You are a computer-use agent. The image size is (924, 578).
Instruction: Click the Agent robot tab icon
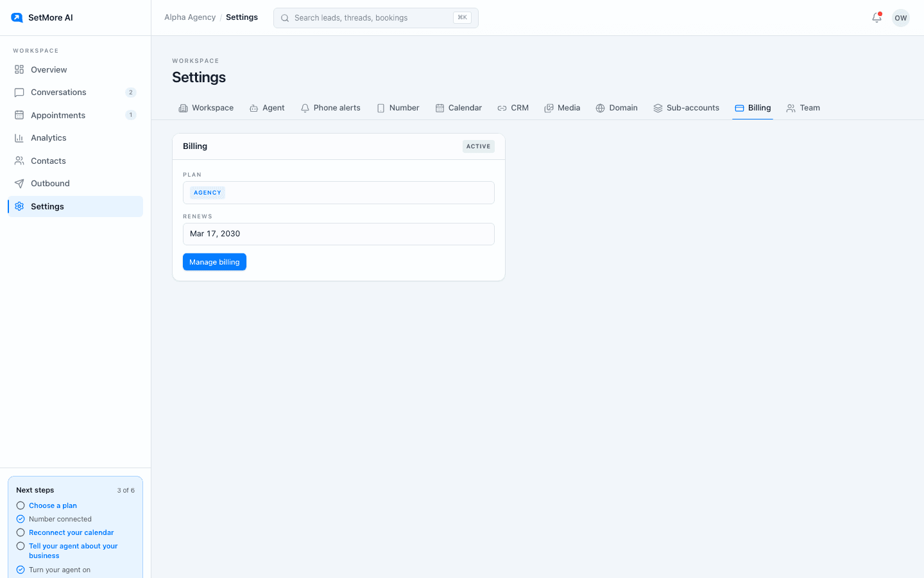[x=254, y=108]
